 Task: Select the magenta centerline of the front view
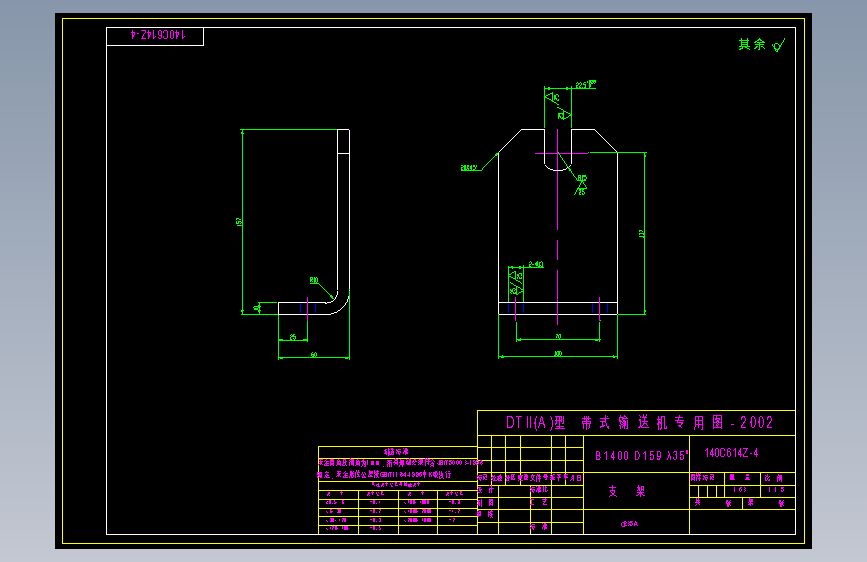tap(557, 227)
